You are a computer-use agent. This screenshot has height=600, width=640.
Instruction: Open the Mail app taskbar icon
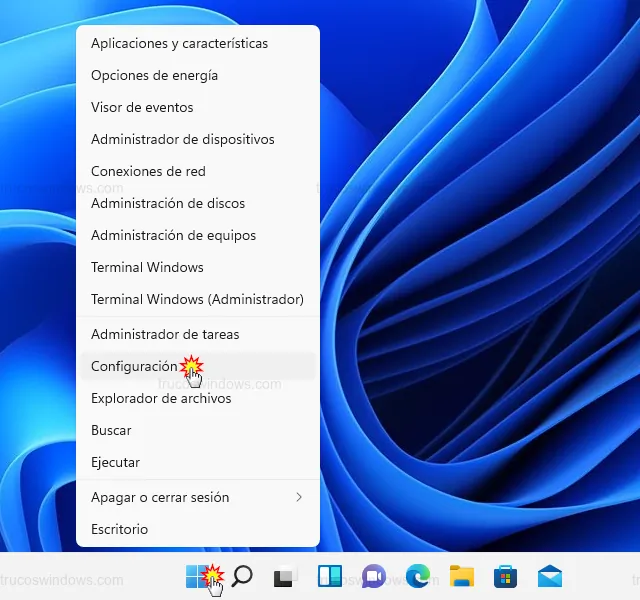click(549, 576)
